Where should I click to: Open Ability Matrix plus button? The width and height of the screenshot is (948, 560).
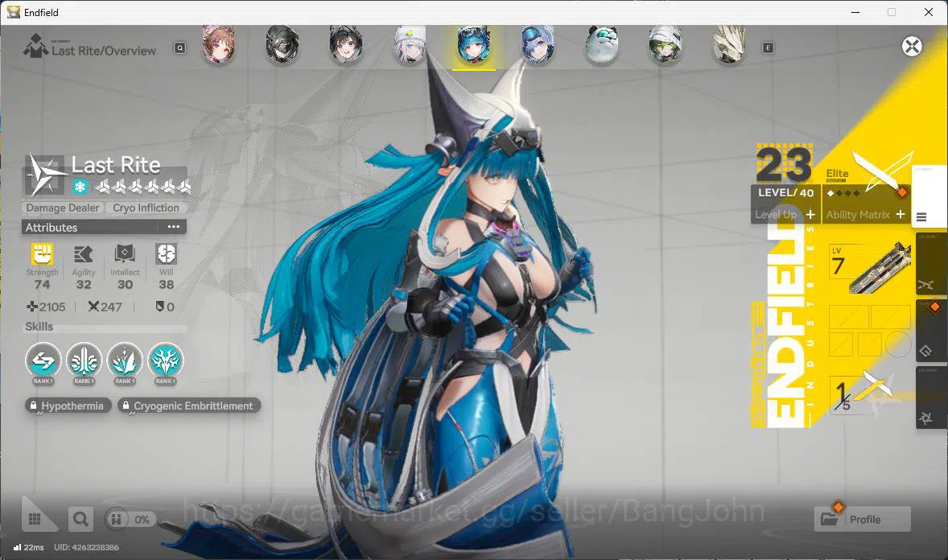[901, 215]
